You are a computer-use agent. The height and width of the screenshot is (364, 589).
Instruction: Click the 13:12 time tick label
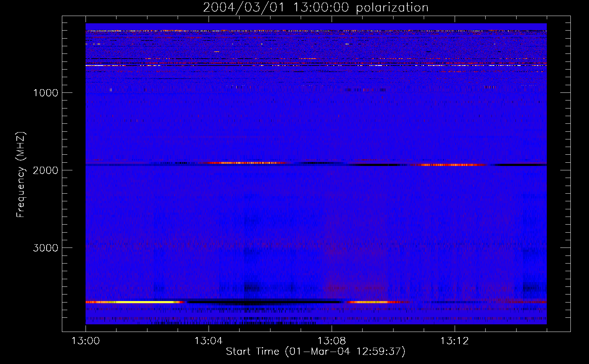point(455,341)
